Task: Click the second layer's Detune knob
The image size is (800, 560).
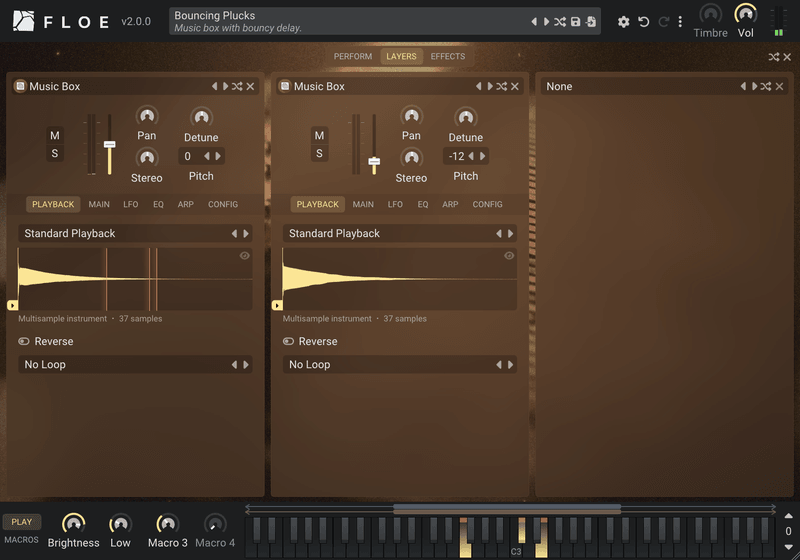Action: point(466,118)
